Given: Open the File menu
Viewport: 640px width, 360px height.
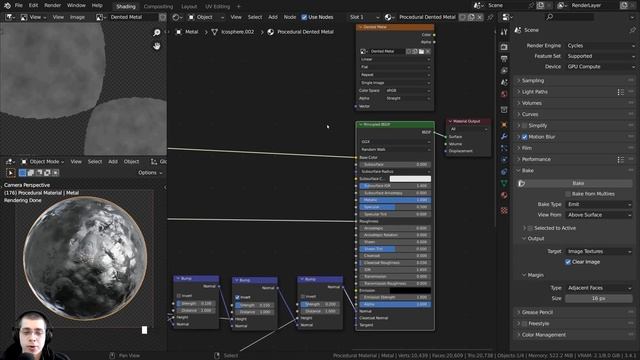Looking at the screenshot, I should (x=19, y=6).
